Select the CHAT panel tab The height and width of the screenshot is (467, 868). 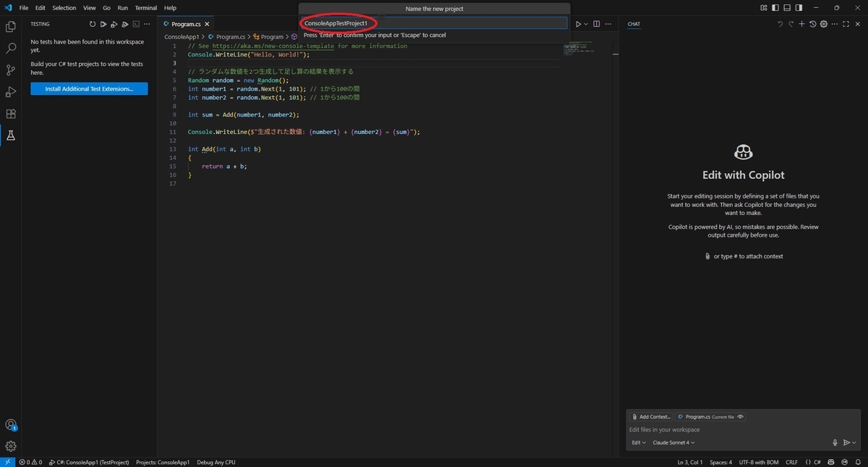point(634,24)
